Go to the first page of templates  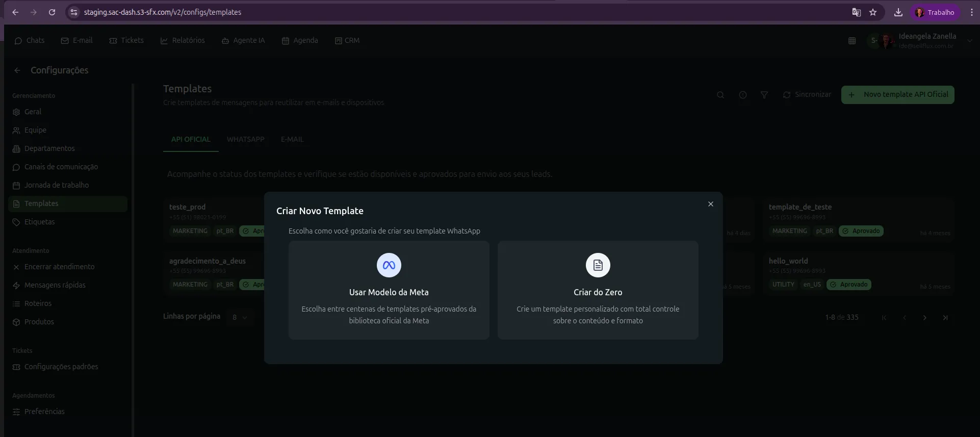884,318
